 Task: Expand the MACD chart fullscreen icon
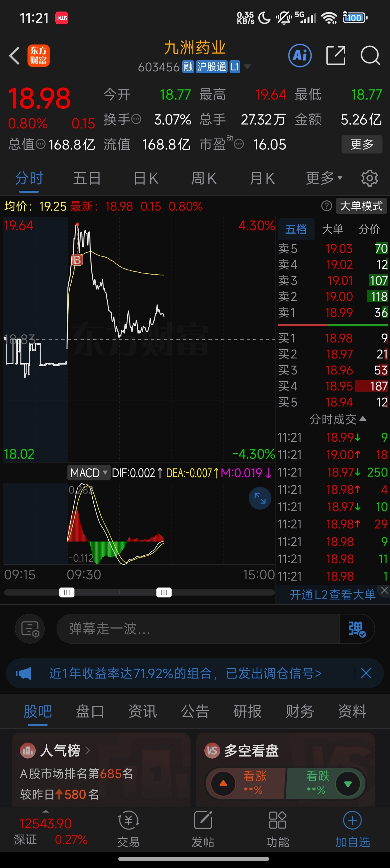(x=260, y=498)
